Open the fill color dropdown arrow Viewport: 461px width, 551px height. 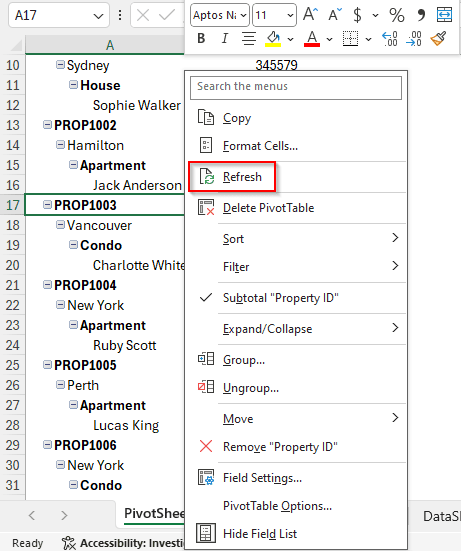point(290,39)
